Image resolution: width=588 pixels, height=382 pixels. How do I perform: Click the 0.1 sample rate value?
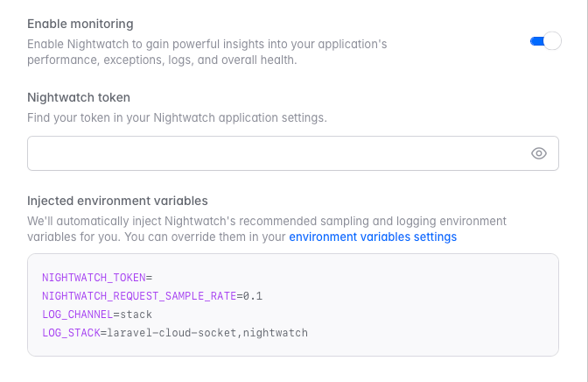coord(253,296)
